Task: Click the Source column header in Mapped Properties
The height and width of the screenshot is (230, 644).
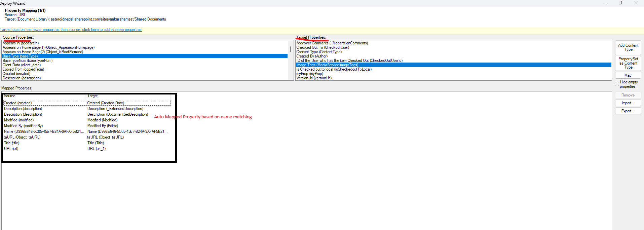Action: tap(44, 96)
